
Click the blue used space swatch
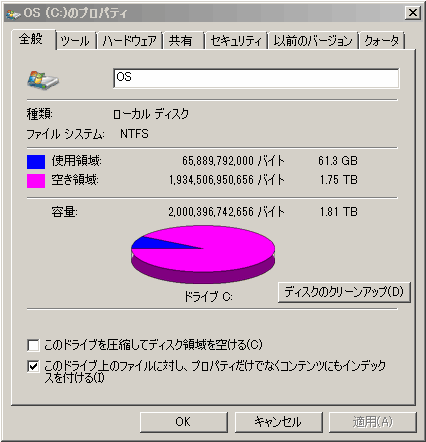pyautogui.click(x=36, y=162)
